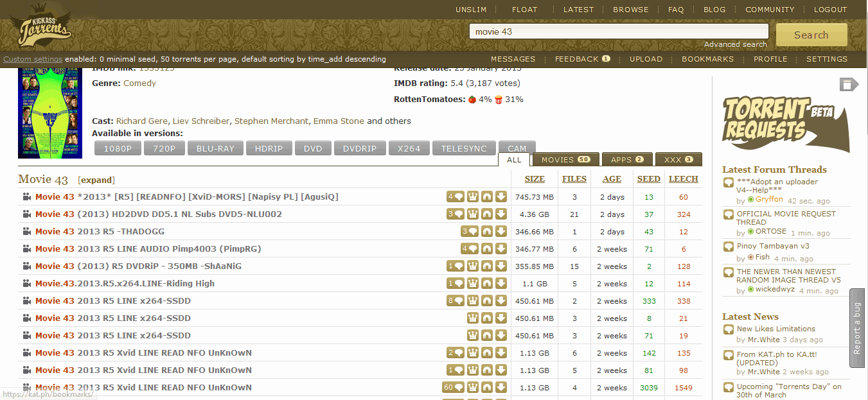
Task: Sort torrents by SEED column
Action: click(648, 179)
